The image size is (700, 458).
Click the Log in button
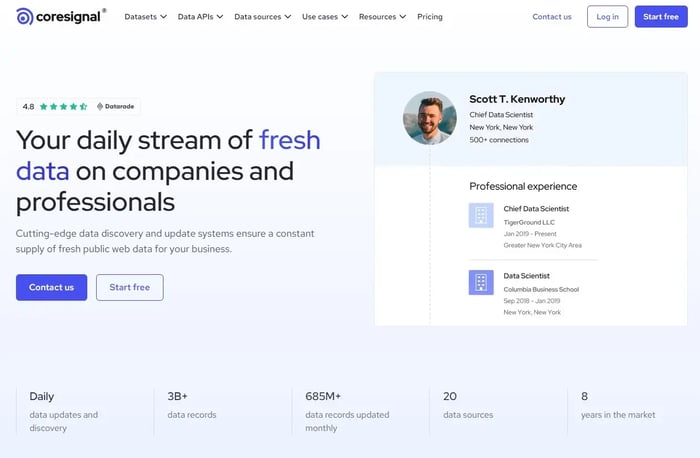pyautogui.click(x=607, y=17)
